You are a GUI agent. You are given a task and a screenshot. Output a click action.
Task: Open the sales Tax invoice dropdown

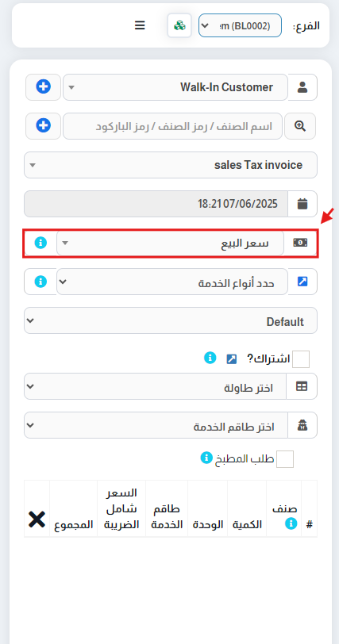(171, 165)
